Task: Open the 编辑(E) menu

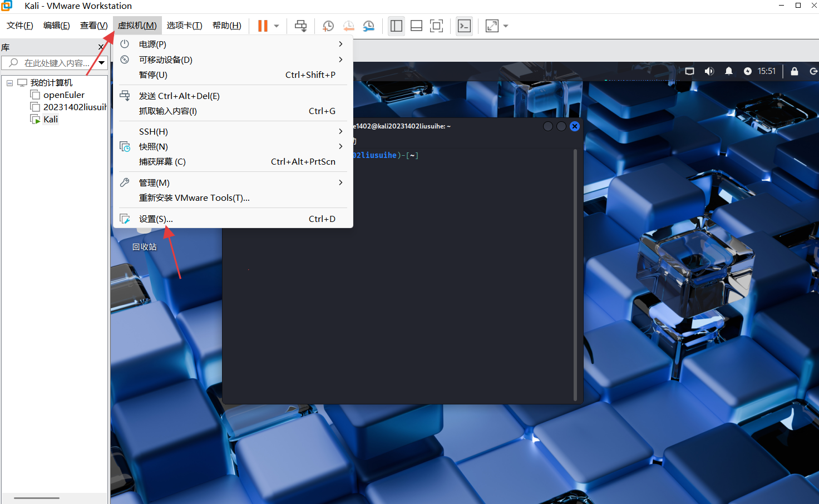Action: pyautogui.click(x=57, y=26)
